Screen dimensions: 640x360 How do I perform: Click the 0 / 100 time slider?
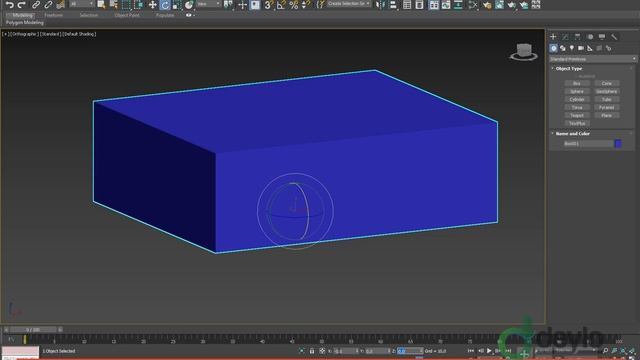[x=33, y=329]
